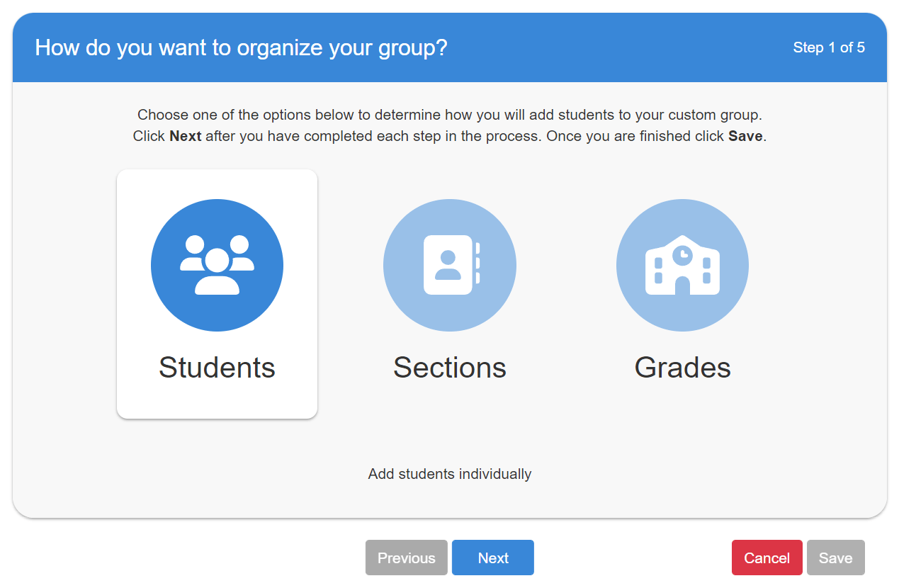
Task: Select the Grades school building icon
Action: tap(682, 264)
